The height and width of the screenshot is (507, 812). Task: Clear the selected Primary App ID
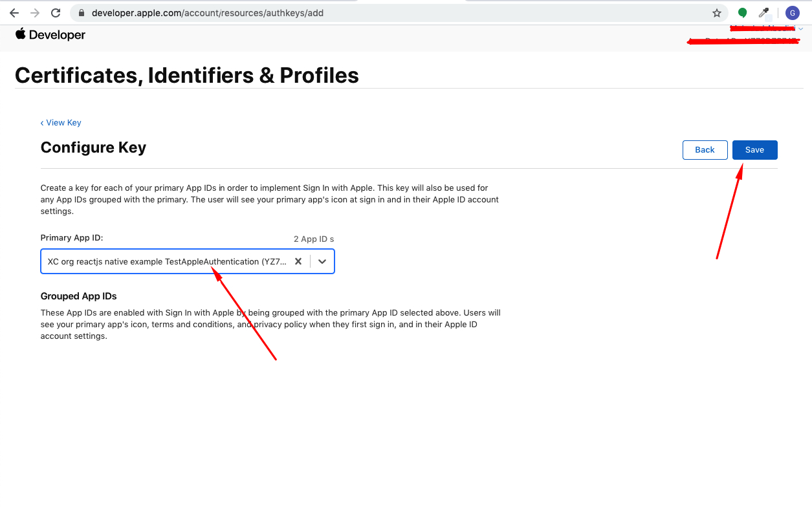click(298, 261)
